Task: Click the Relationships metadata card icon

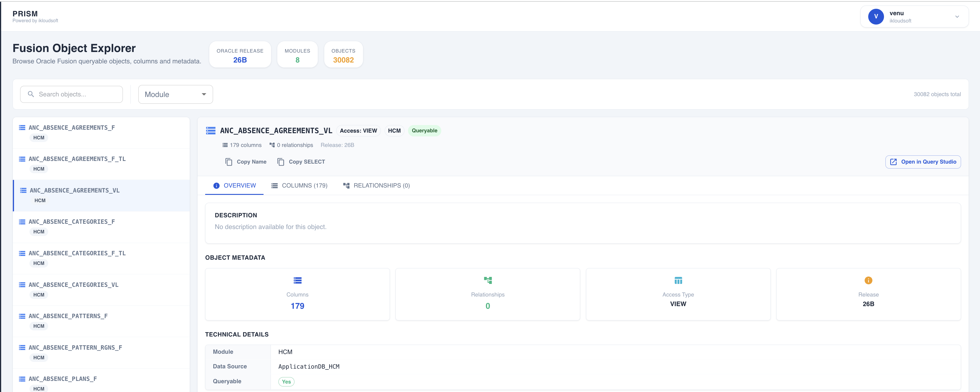Action: 488,280
